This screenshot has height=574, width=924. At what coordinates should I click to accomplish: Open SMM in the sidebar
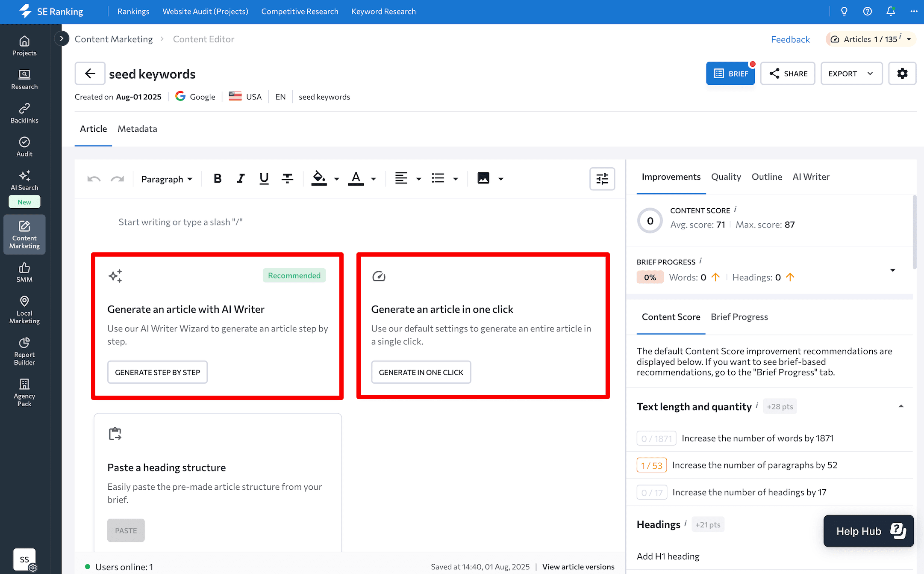click(24, 272)
